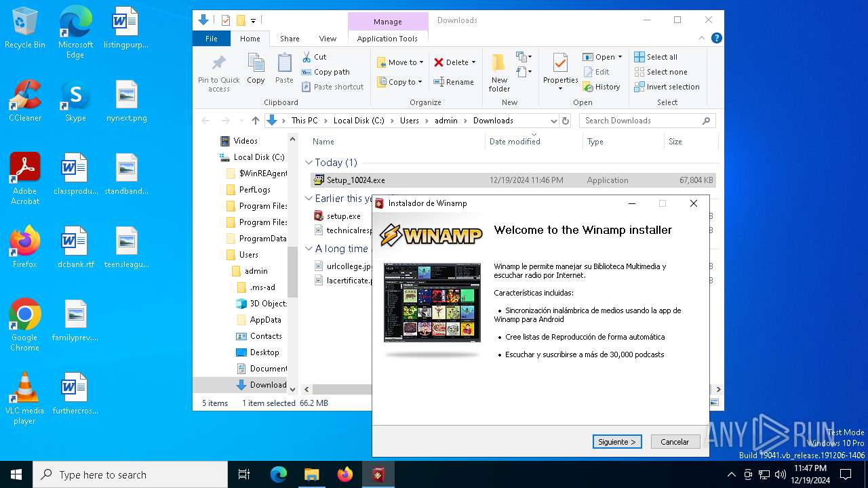Click Copy path in ribbon

pos(325,72)
